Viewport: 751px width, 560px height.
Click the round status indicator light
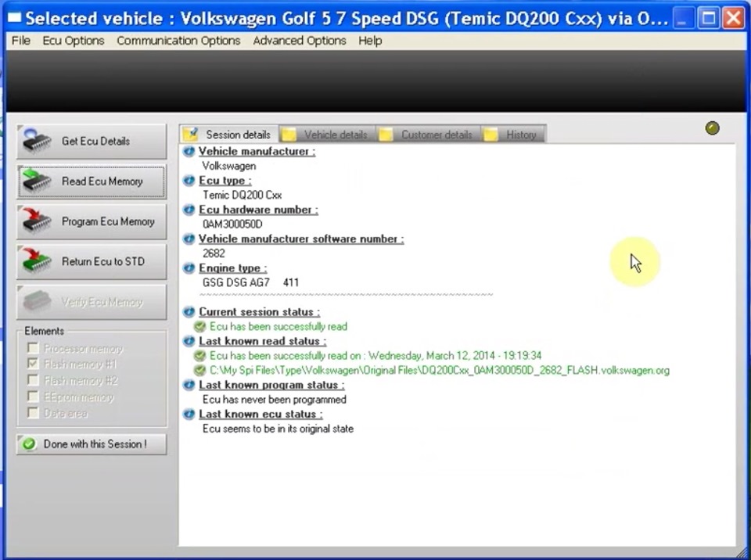(712, 128)
